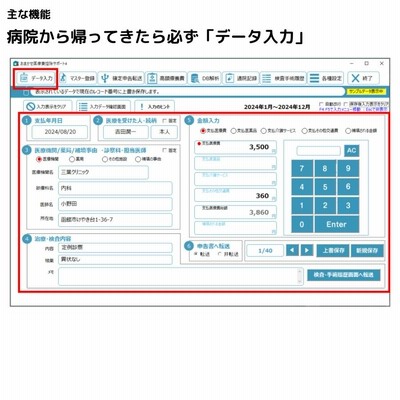Go to next record arrow
This screenshot has height=400, width=400.
307,250
